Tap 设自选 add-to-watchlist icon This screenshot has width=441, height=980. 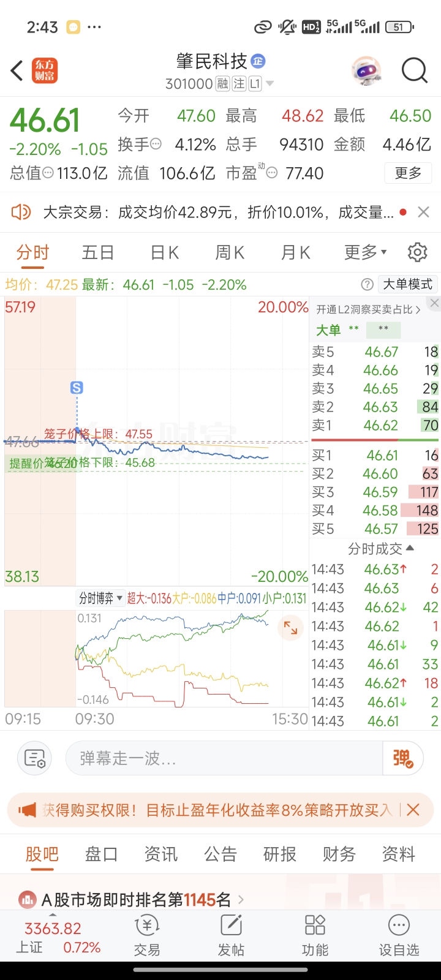coord(399,935)
